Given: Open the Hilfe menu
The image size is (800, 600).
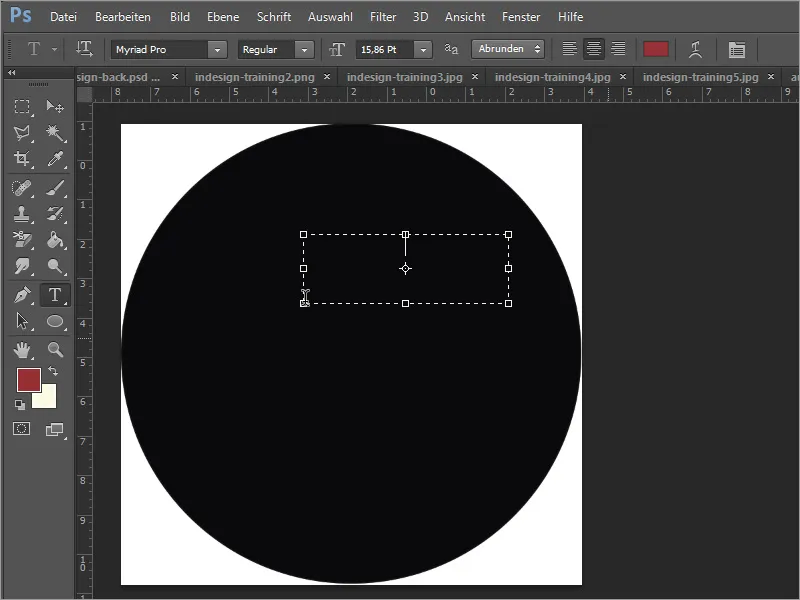Looking at the screenshot, I should point(570,17).
